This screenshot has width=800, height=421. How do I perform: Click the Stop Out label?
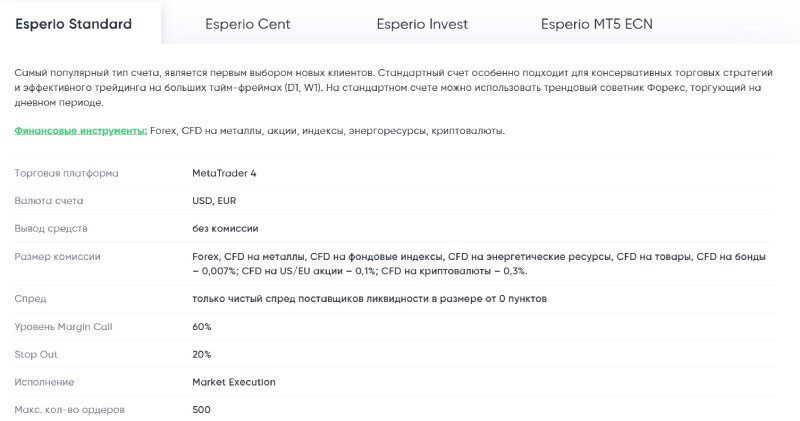36,354
